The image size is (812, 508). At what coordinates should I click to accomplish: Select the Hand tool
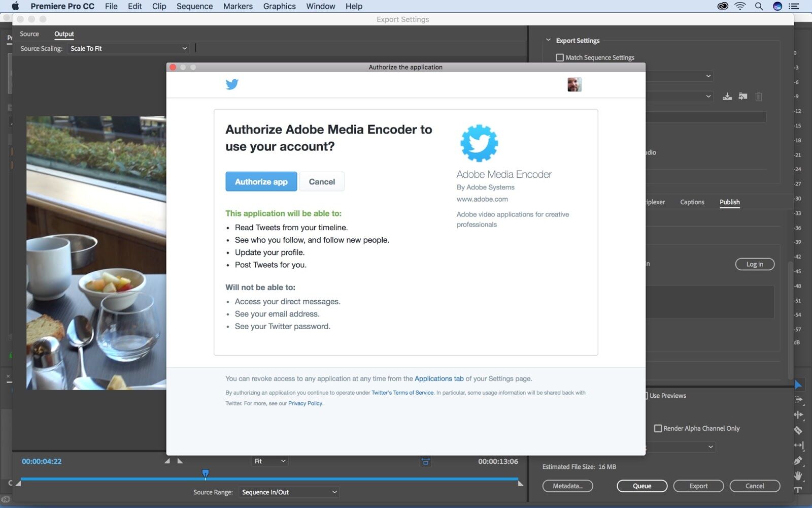[x=798, y=475]
